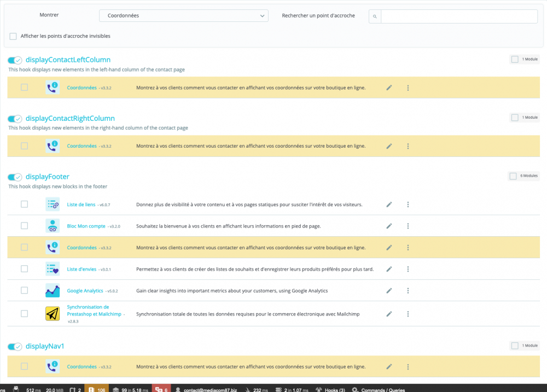
Task: Click Coordonnées phone icon under displayNav1
Action: point(53,366)
